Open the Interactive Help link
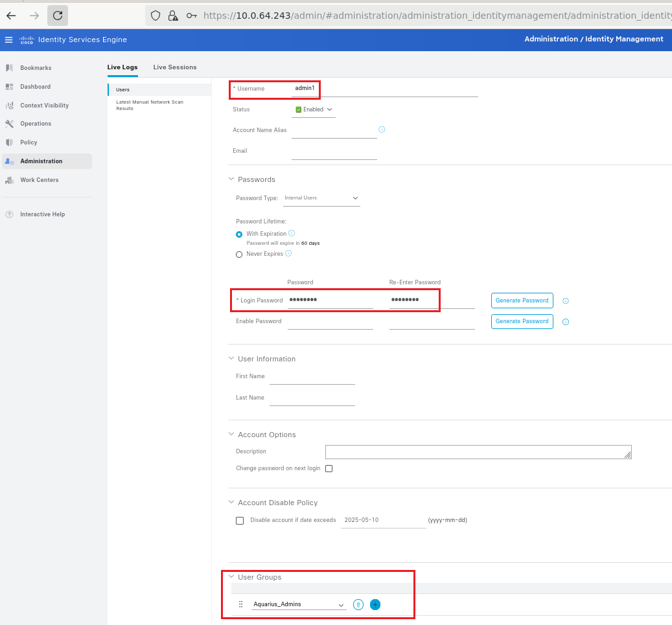 click(42, 214)
